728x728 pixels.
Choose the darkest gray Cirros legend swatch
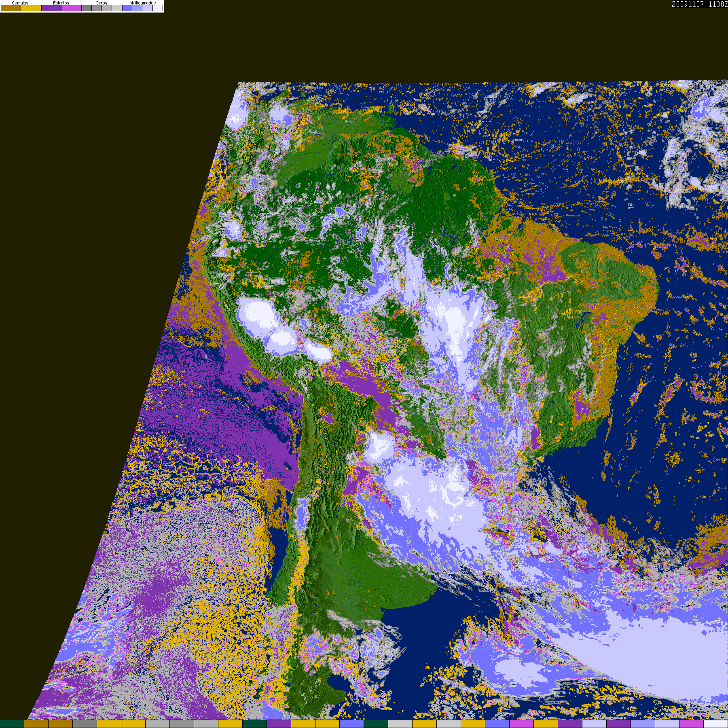point(87,8)
